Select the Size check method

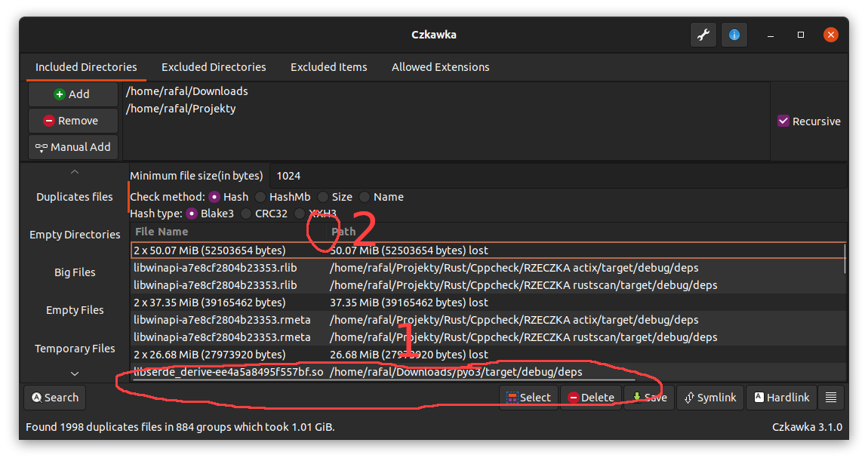pos(335,197)
